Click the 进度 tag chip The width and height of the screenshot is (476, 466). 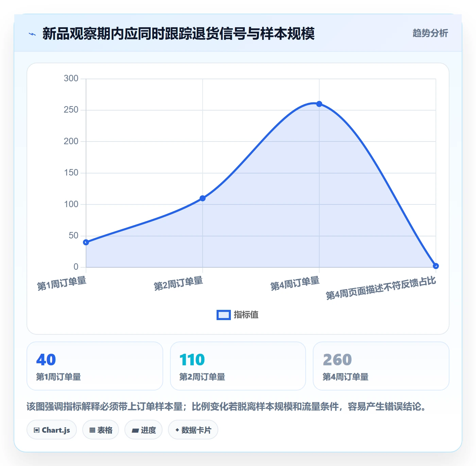143,430
